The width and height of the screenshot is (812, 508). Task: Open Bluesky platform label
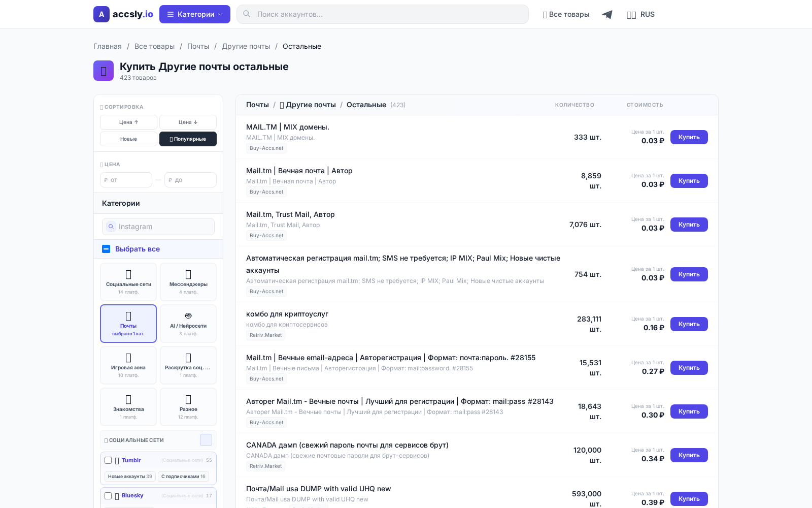(x=132, y=495)
